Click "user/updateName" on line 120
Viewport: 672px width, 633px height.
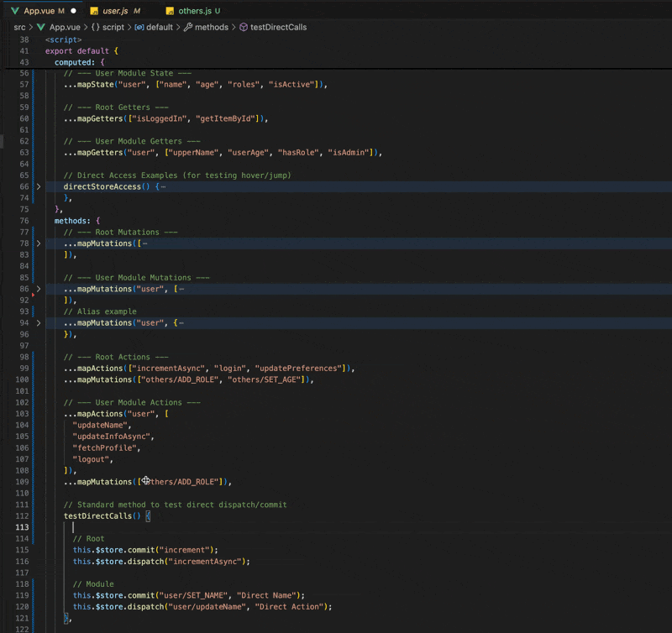[x=207, y=607]
